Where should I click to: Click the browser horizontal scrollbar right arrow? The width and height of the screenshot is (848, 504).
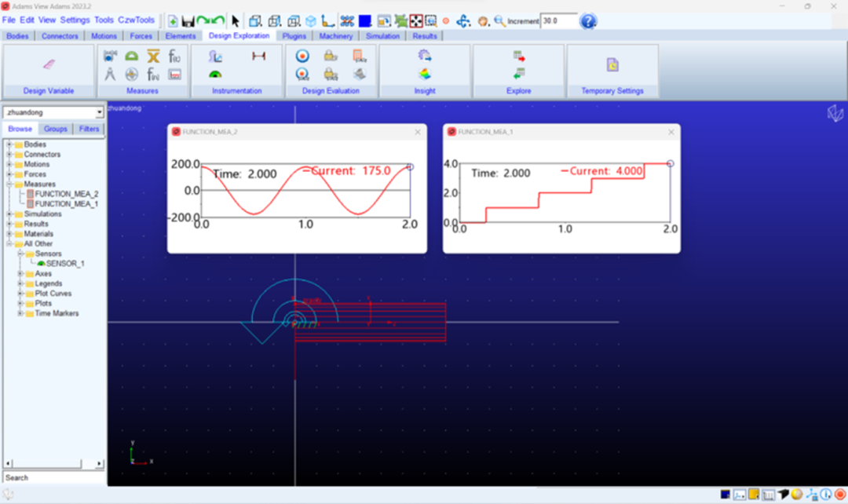tap(99, 463)
